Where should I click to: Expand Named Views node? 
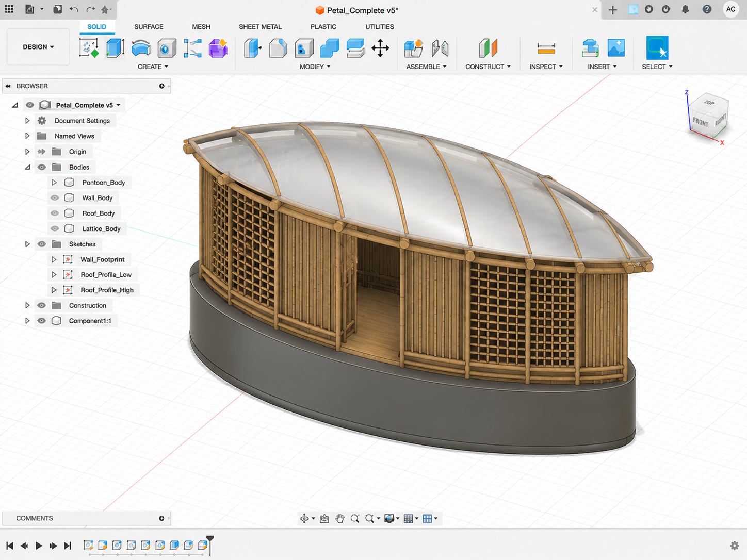click(27, 136)
